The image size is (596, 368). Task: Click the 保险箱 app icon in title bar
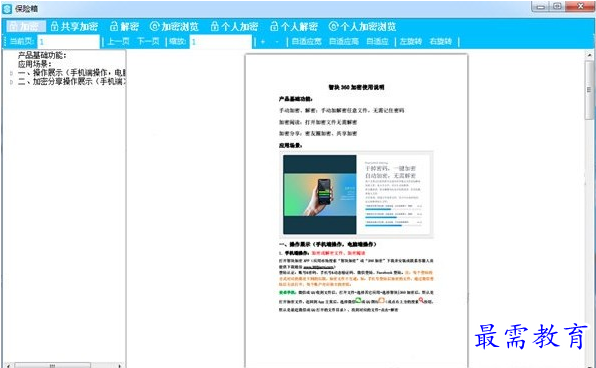point(7,8)
